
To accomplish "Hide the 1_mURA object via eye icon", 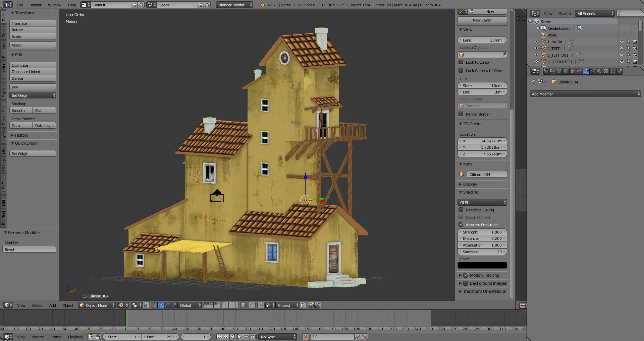I will pyautogui.click(x=622, y=42).
